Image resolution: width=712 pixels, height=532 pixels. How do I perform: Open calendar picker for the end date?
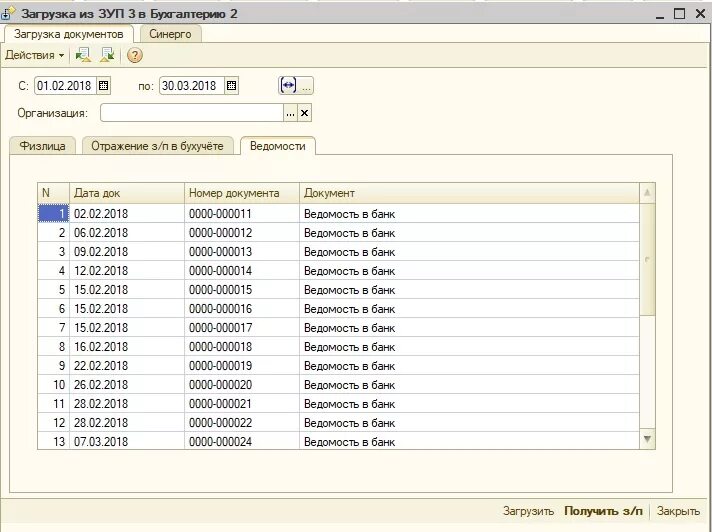[x=231, y=85]
